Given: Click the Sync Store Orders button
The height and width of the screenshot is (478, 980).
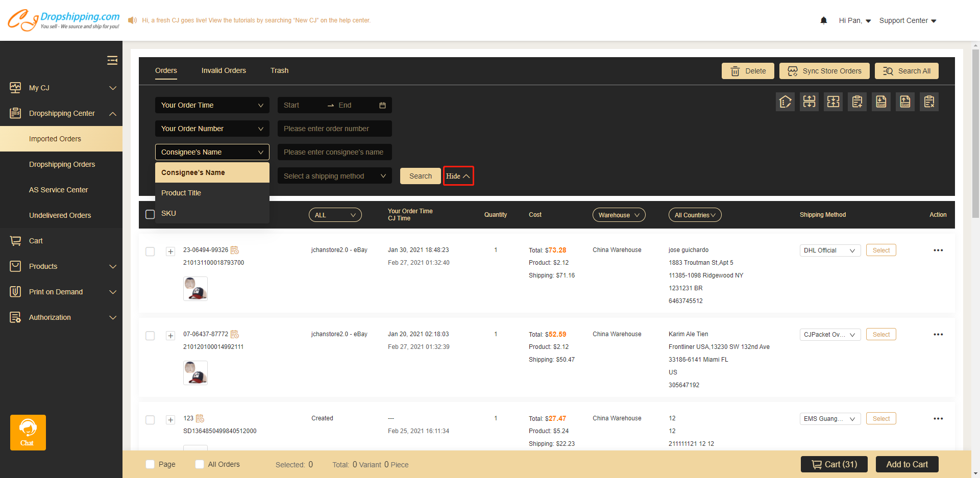Looking at the screenshot, I should click(x=824, y=71).
